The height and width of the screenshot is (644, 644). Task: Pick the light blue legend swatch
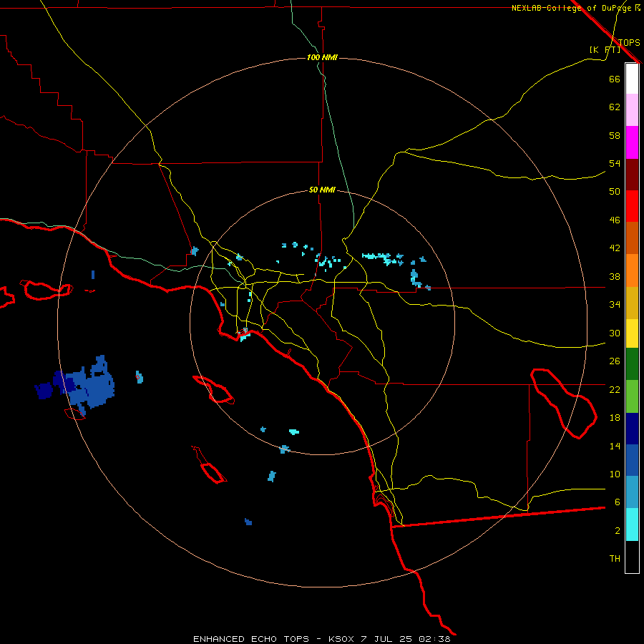632,492
